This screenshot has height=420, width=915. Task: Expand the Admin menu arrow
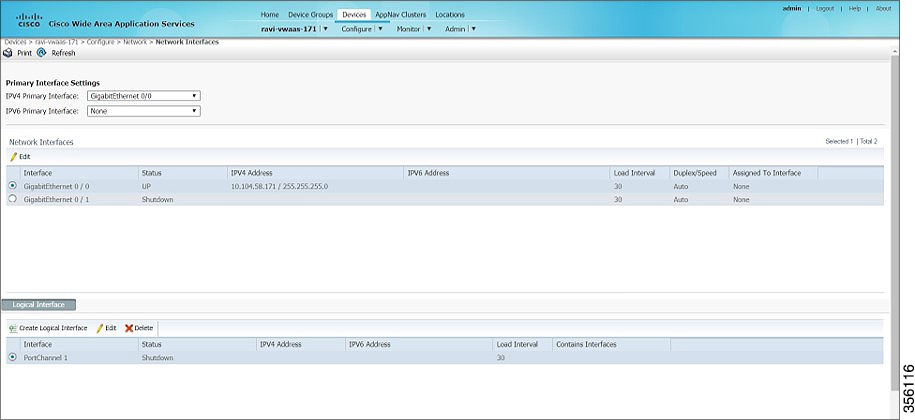click(474, 29)
